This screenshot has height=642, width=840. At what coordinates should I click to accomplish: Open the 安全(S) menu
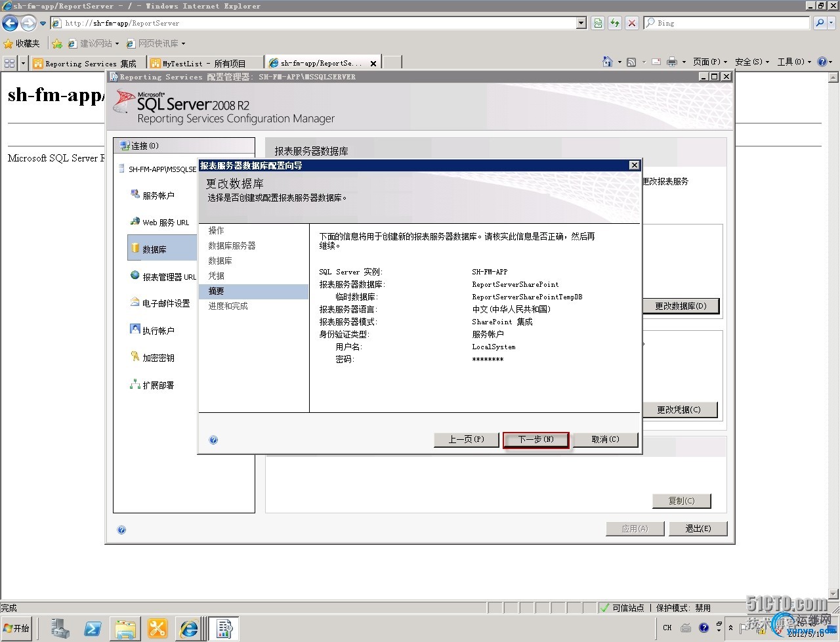752,62
